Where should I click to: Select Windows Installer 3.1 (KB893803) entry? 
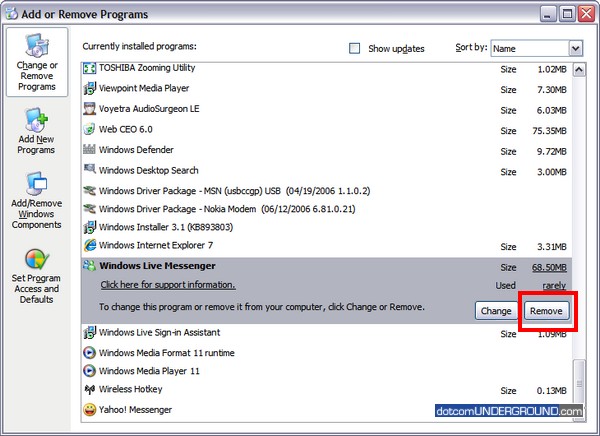pyautogui.click(x=326, y=227)
